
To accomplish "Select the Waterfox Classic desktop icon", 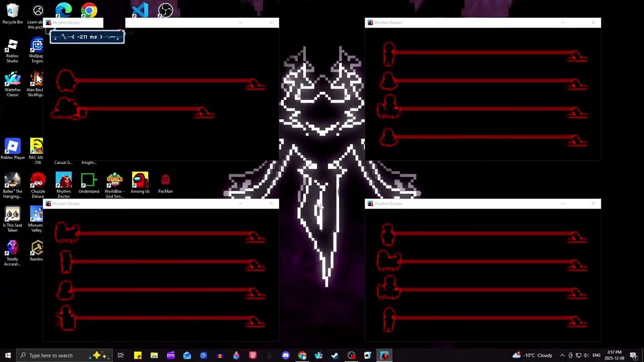I will [13, 84].
